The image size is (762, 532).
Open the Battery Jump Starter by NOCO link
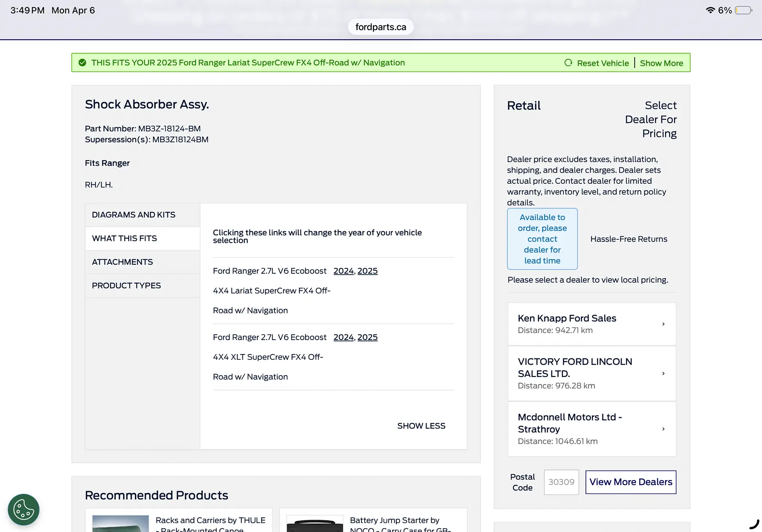coord(400,525)
